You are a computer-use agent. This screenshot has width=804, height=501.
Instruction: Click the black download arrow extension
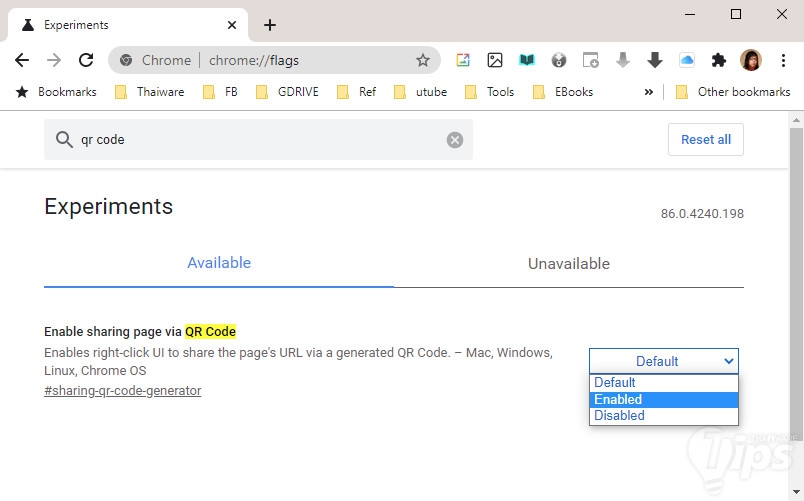coord(655,61)
